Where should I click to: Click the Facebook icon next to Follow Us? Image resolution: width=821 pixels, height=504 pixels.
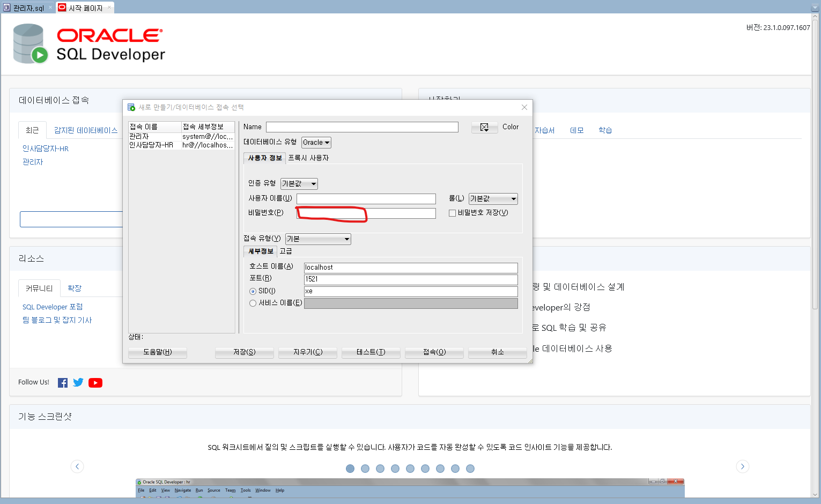click(x=63, y=383)
